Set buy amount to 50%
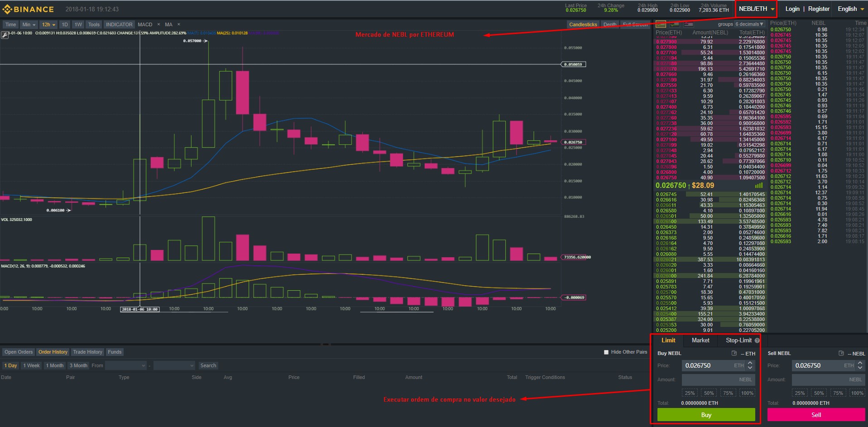The width and height of the screenshot is (868, 427). pos(709,393)
